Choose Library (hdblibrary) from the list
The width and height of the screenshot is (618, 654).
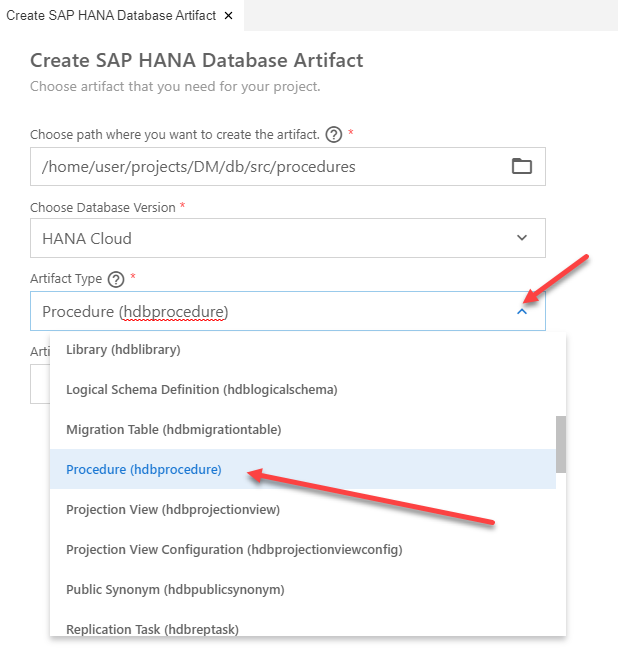pos(303,350)
